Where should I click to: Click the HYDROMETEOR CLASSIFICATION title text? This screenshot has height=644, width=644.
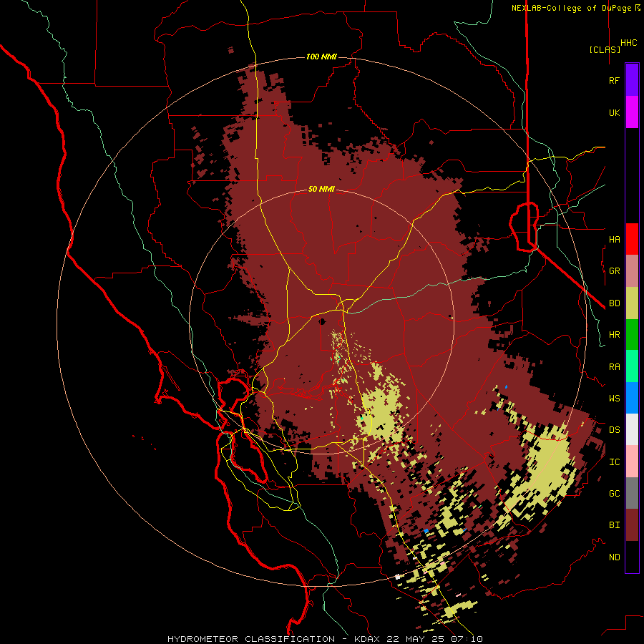pyautogui.click(x=251, y=639)
